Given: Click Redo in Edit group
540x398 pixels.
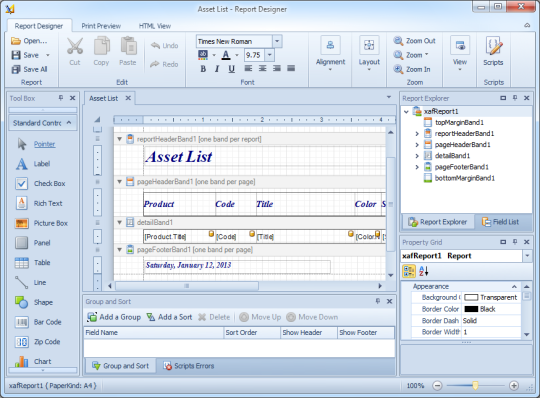Looking at the screenshot, I should point(164,64).
